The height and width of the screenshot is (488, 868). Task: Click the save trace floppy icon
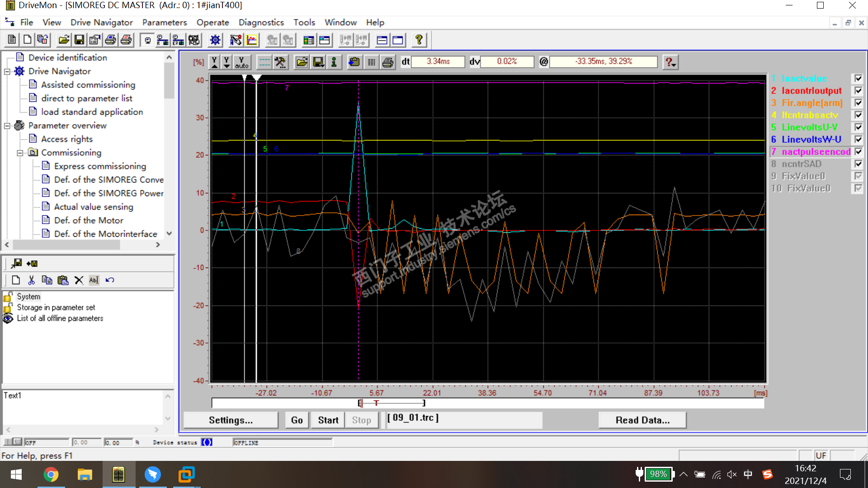click(x=318, y=62)
